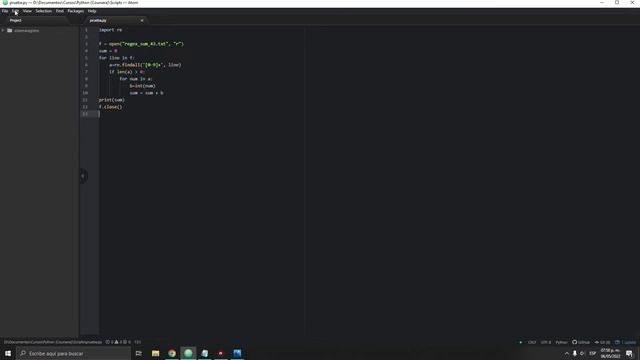Click the cursor position 13:1 indicator

[x=138, y=342]
